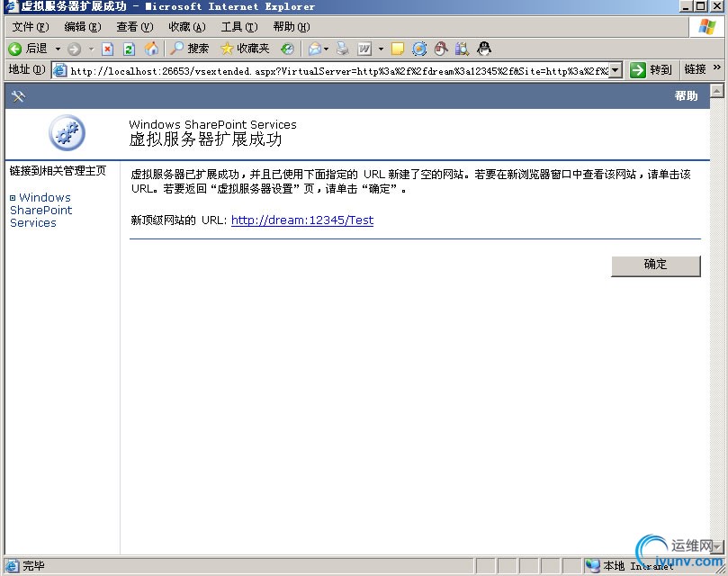
Task: Open the Forward history dropdown arrow
Action: (92, 49)
